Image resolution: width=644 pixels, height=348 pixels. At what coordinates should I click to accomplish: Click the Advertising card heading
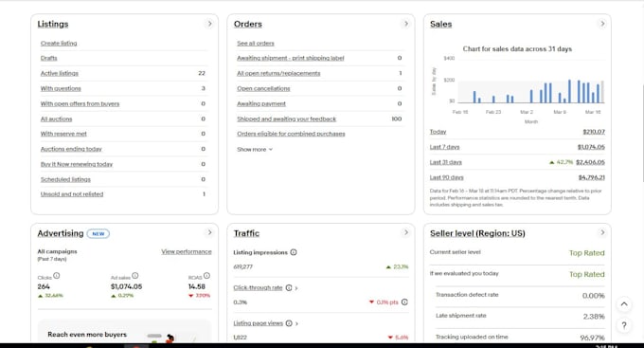[61, 233]
